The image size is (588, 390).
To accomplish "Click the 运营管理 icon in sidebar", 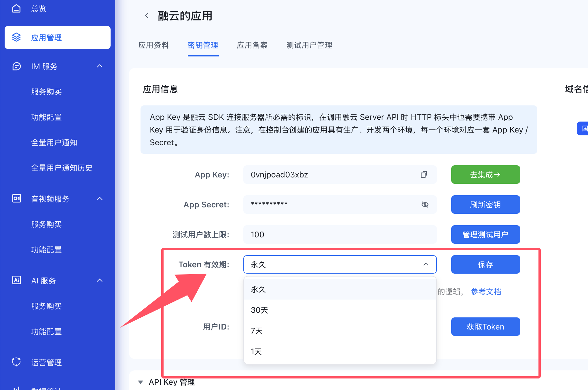I will click(16, 362).
